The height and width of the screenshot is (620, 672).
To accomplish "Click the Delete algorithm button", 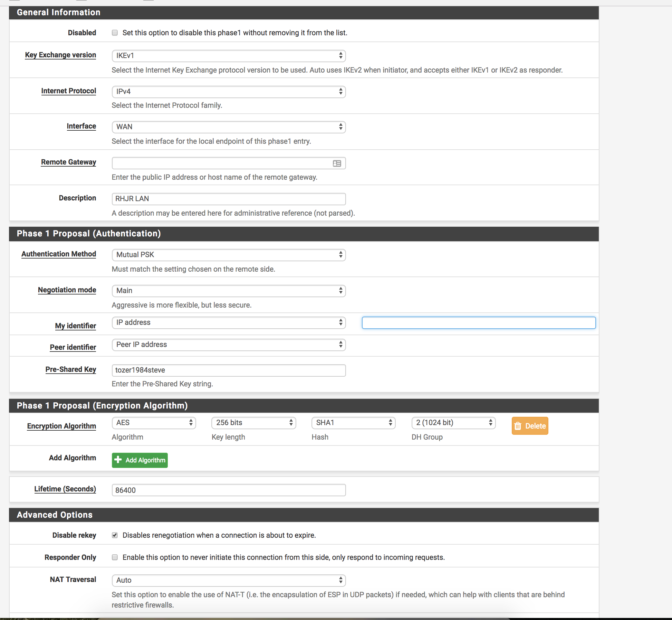I will pos(530,426).
